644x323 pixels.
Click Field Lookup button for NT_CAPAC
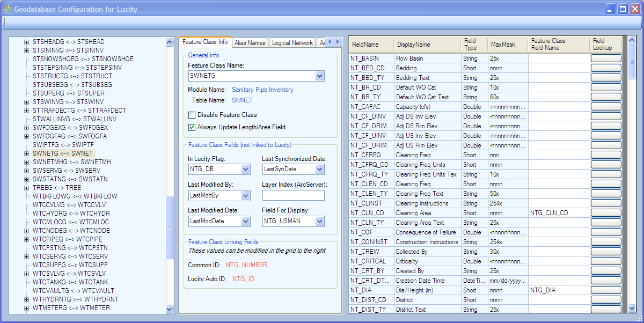606,106
